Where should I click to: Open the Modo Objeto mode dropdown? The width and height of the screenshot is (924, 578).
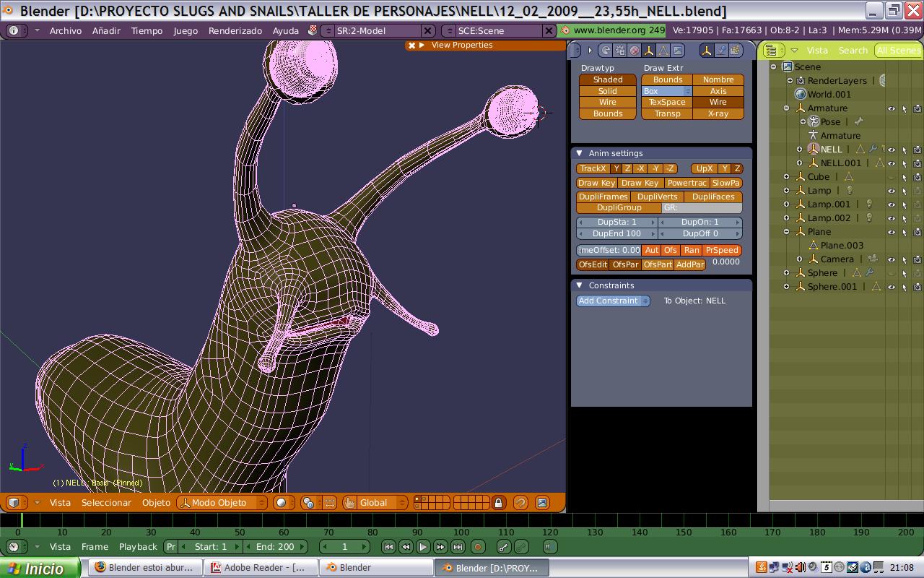coord(222,503)
